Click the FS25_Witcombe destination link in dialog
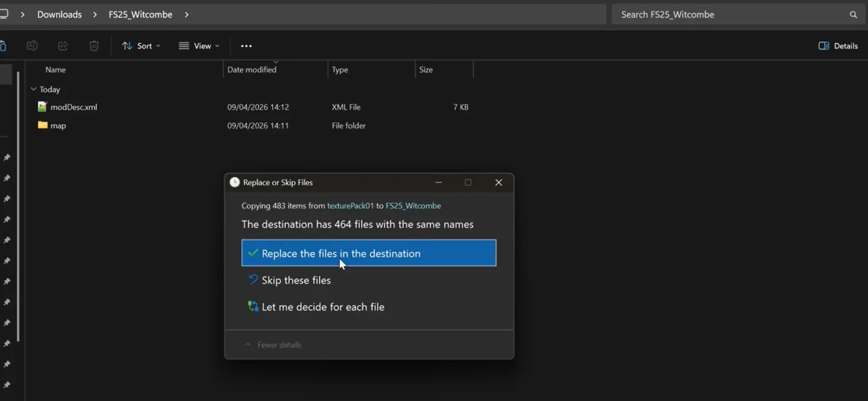Image resolution: width=868 pixels, height=401 pixels. coord(413,206)
